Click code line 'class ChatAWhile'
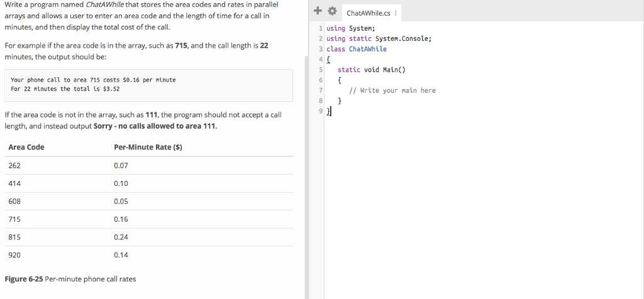Viewport: 644px width, 299px height. click(x=356, y=49)
